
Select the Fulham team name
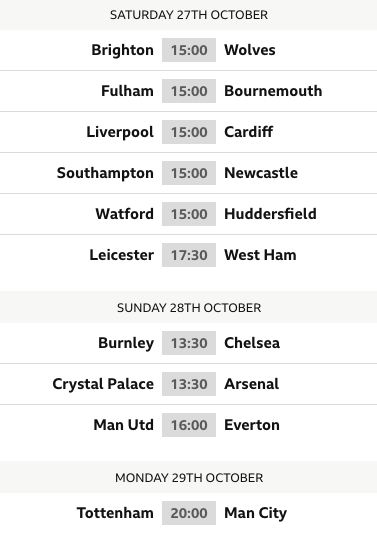coord(127,91)
